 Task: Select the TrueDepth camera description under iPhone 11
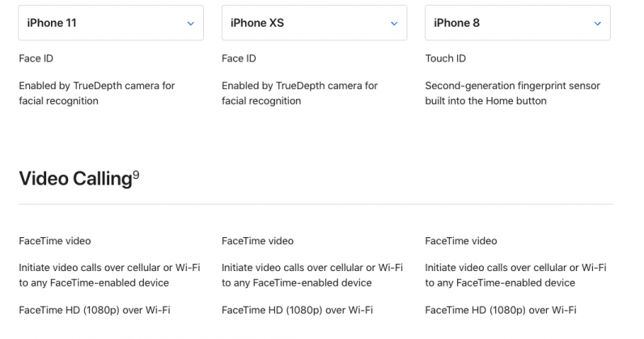click(96, 93)
